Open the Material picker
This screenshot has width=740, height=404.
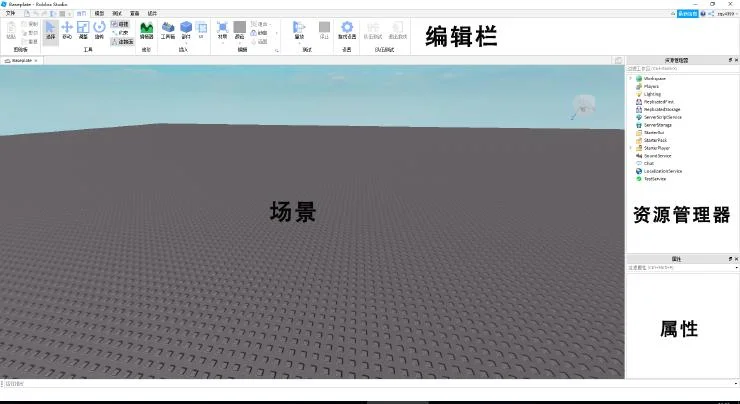[x=222, y=29]
